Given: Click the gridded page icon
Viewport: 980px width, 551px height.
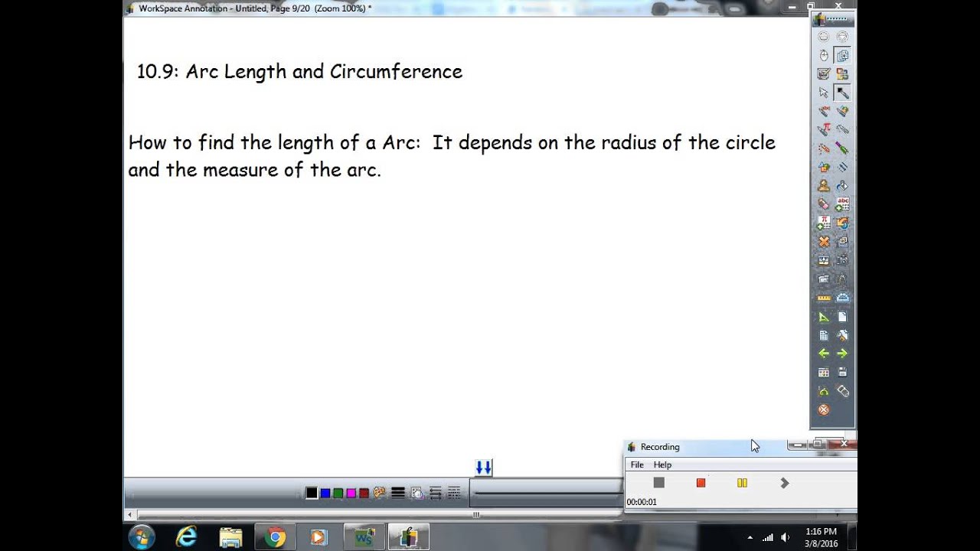Looking at the screenshot, I should click(824, 335).
